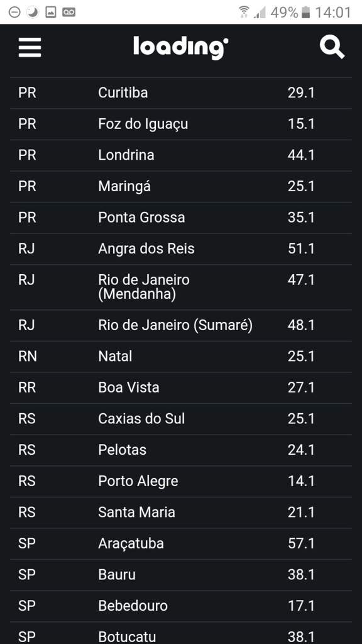Tap the Natal row

pos(181,357)
